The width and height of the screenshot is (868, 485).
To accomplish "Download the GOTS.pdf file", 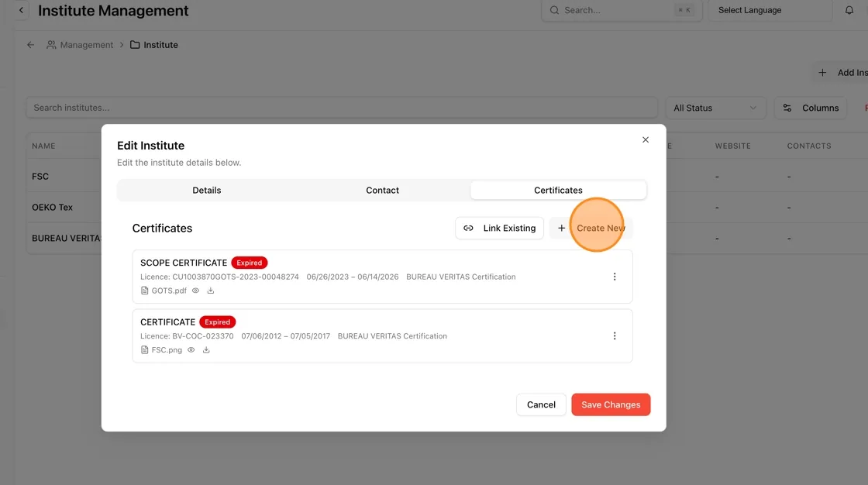I will [210, 291].
